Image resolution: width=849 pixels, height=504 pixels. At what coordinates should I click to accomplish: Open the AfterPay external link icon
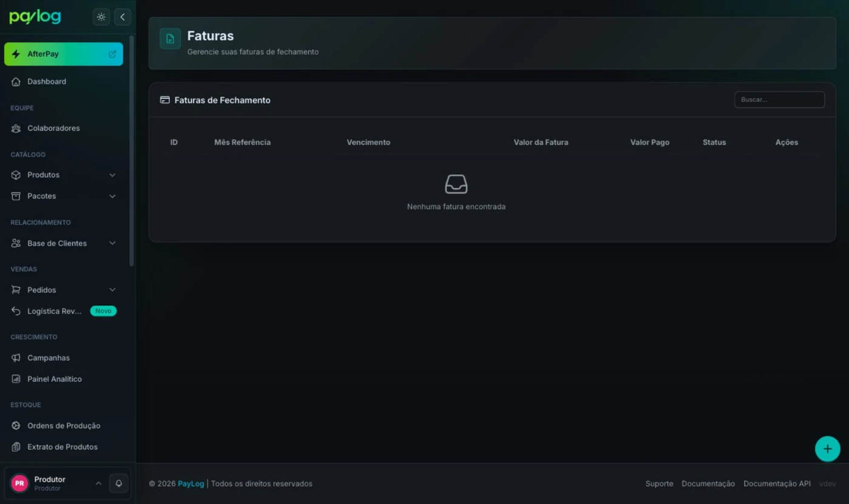[112, 54]
